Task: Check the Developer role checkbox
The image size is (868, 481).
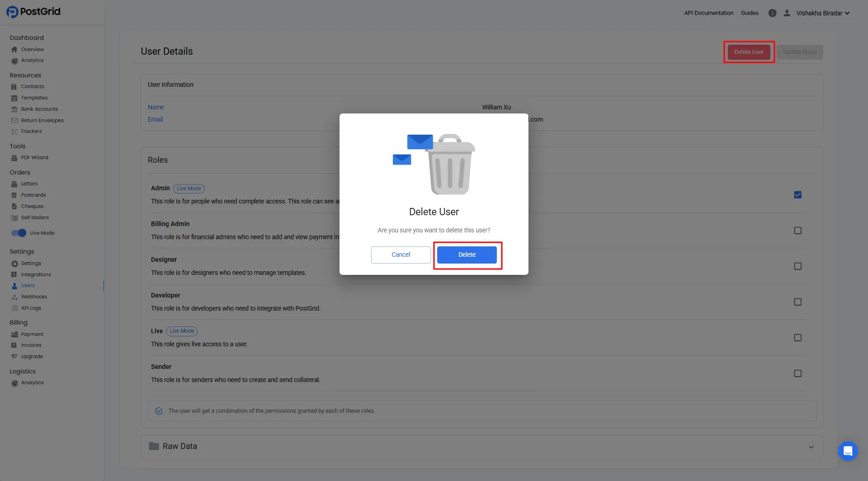Action: pos(798,302)
